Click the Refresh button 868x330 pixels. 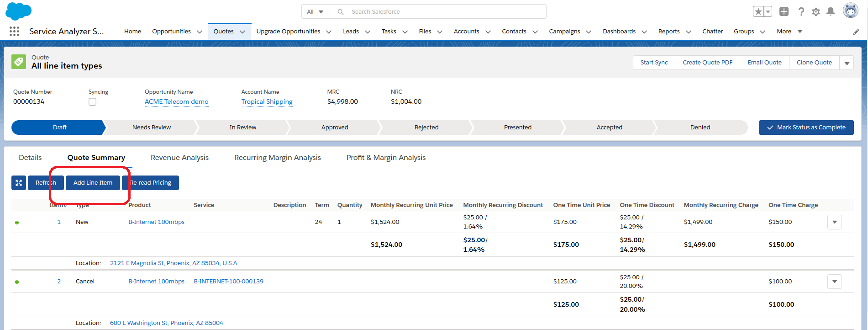(x=46, y=183)
